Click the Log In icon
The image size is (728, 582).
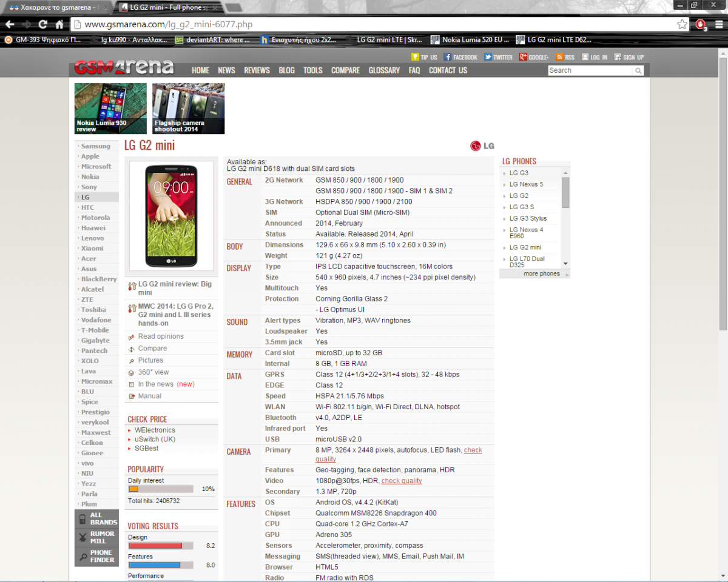click(585, 57)
